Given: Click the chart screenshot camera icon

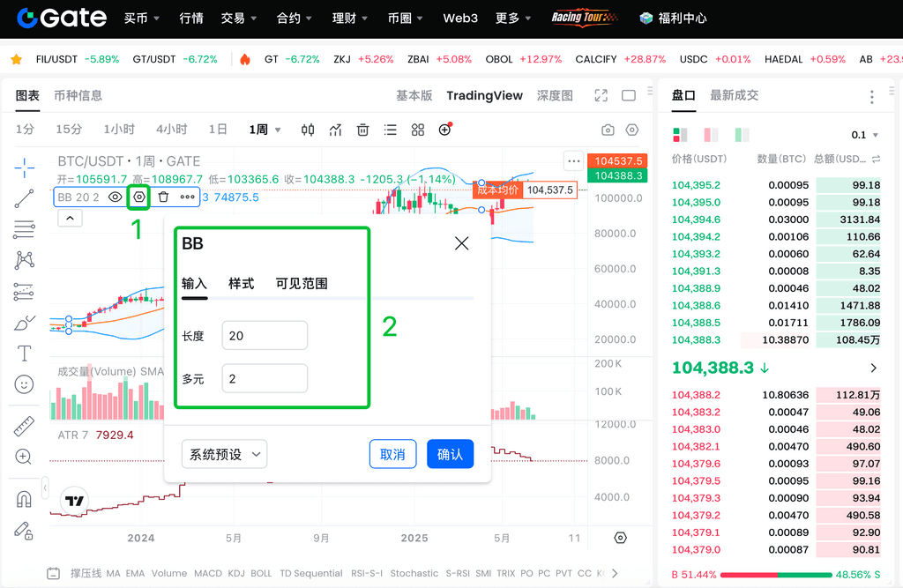Looking at the screenshot, I should click(x=608, y=130).
